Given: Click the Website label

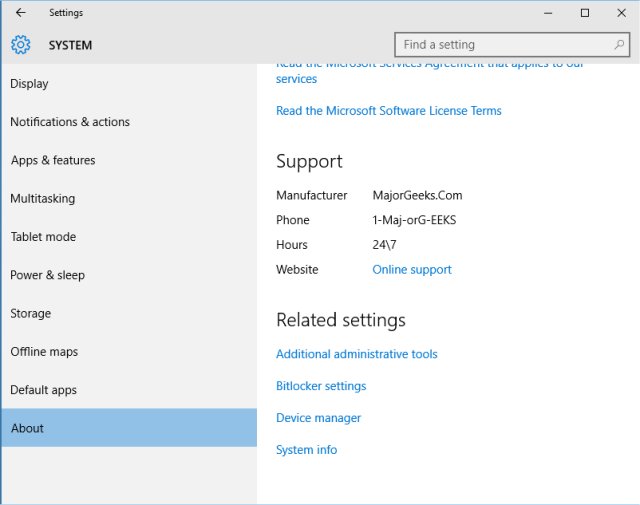Looking at the screenshot, I should pos(297,269).
